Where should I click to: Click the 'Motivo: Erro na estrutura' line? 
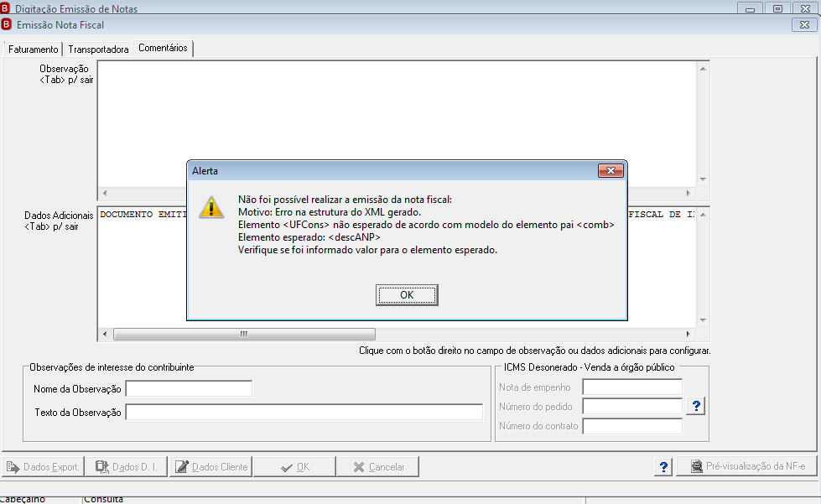(x=330, y=212)
